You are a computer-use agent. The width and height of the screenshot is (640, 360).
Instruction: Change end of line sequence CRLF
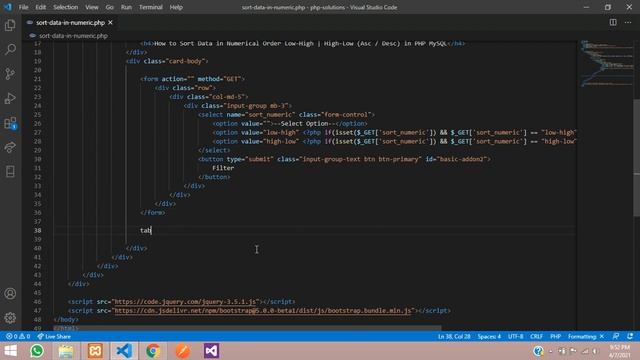pyautogui.click(x=536, y=336)
